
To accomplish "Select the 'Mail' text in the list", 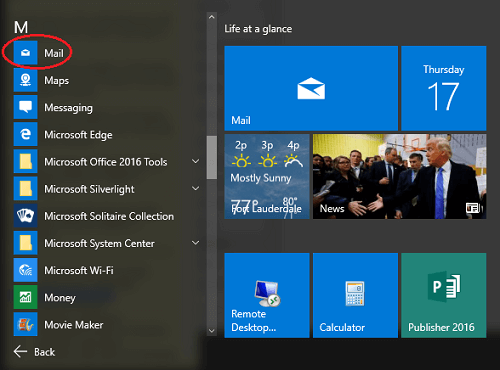I will pyautogui.click(x=54, y=53).
